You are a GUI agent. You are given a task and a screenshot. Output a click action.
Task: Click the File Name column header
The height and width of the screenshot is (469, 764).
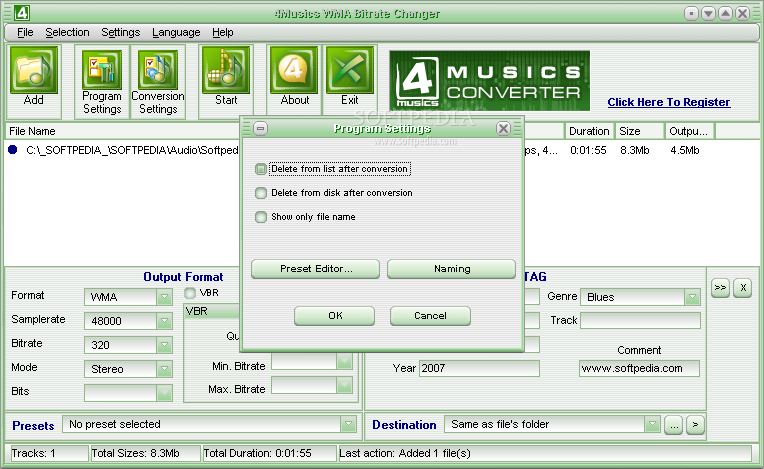122,131
